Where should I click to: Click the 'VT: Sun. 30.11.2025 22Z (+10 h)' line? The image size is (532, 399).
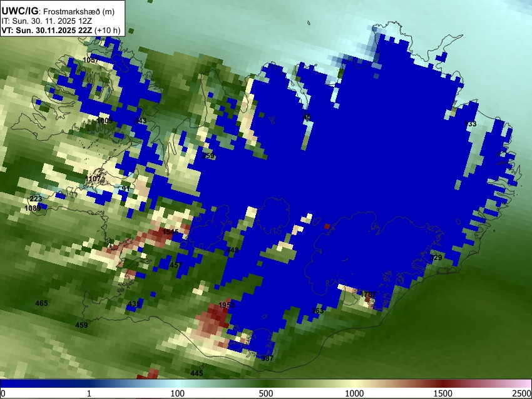point(61,30)
